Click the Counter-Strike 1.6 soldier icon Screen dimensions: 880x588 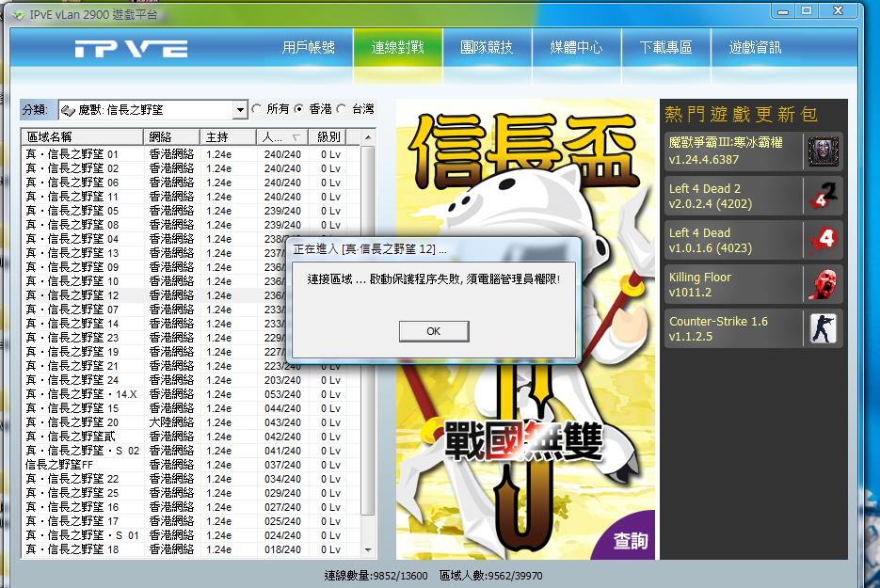[823, 328]
